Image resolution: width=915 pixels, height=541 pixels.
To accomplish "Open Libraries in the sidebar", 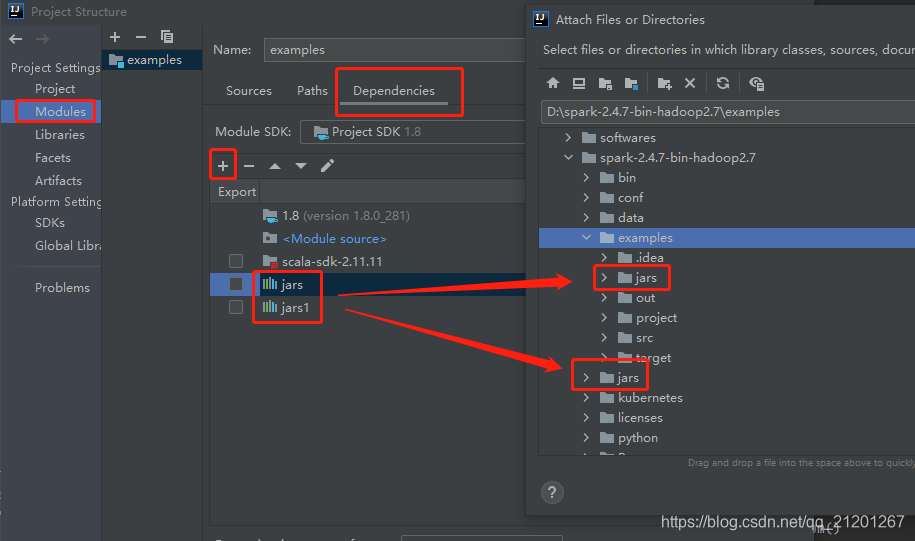I will coord(60,135).
